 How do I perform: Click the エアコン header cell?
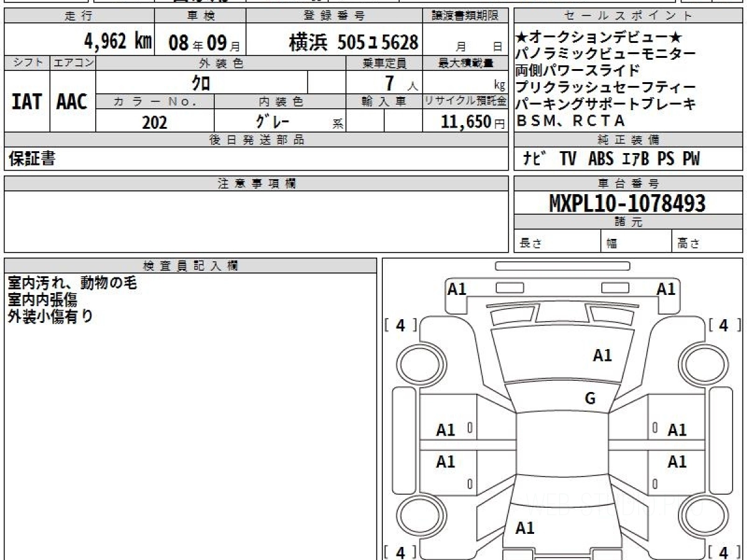73,63
